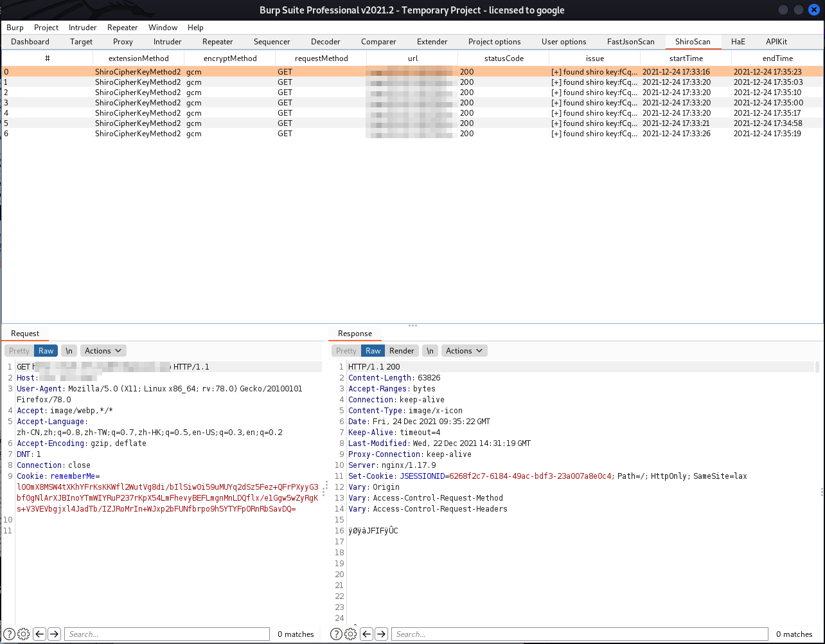The height and width of the screenshot is (644, 825).
Task: Switch to HaE tab
Action: pos(738,42)
